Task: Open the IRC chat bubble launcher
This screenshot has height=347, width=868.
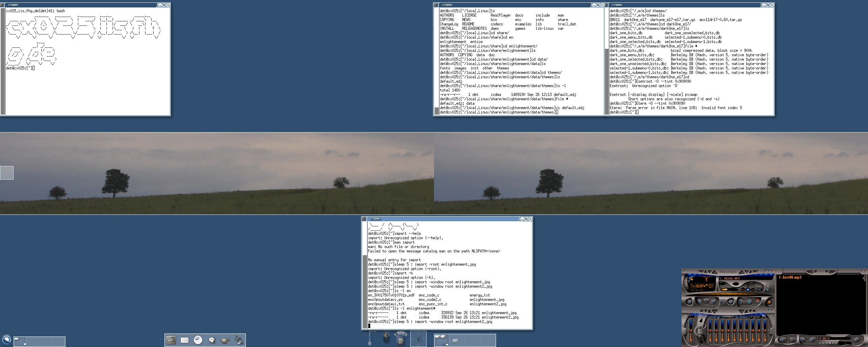Action: (212, 340)
